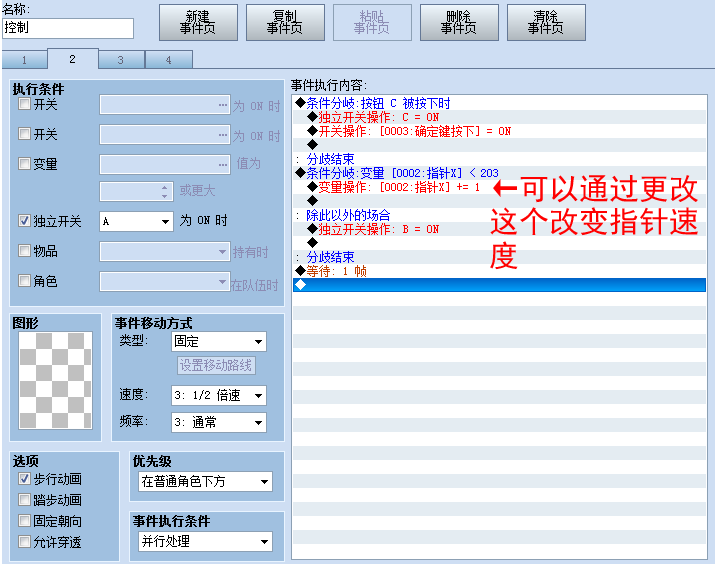This screenshot has width=718, height=564.
Task: Select line 除此以外的场合
Action: 499,215
